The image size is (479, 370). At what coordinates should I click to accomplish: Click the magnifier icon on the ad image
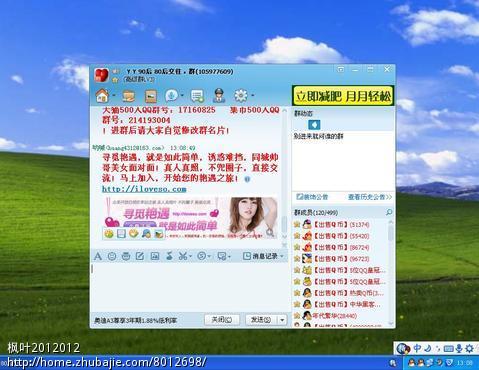(270, 232)
